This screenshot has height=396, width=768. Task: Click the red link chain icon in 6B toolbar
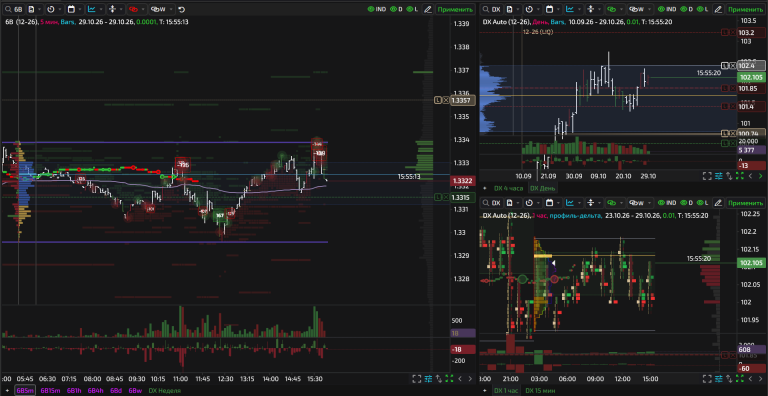(x=133, y=9)
